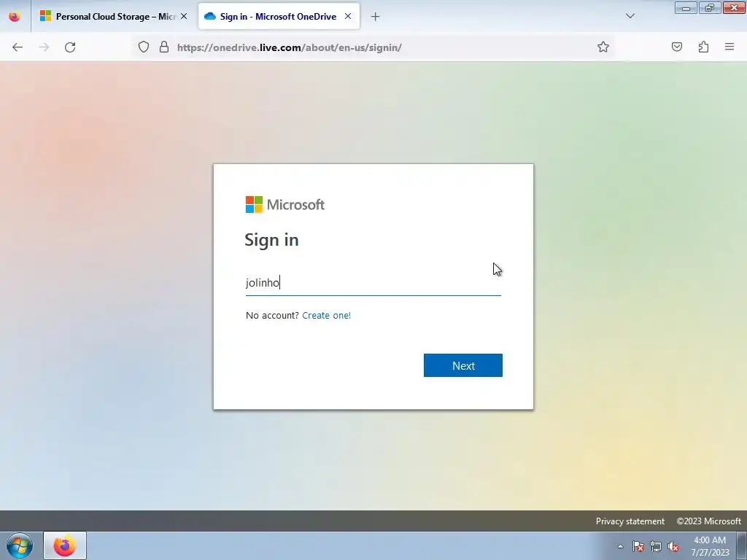Viewport: 747px width, 560px height.
Task: Bookmark this page with the star
Action: (603, 47)
